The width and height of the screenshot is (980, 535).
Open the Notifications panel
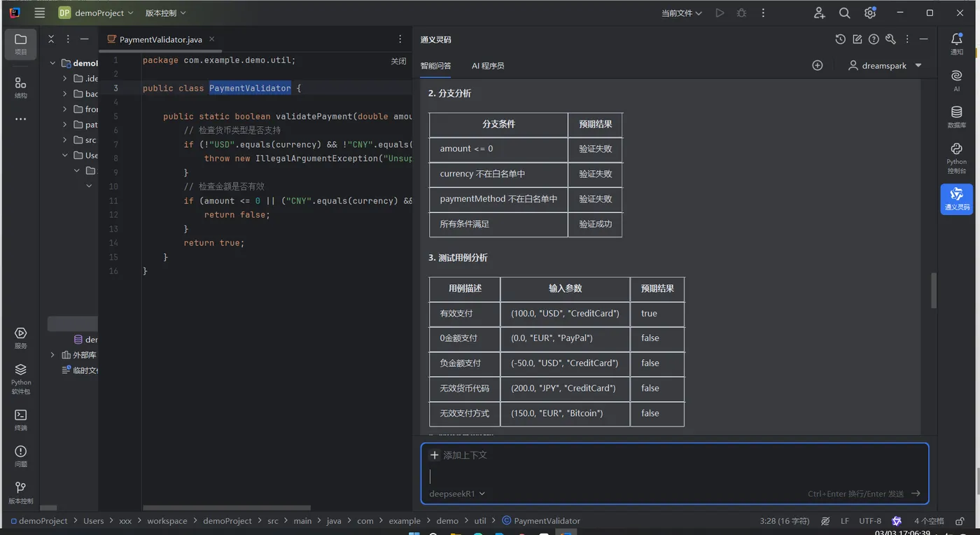pyautogui.click(x=957, y=43)
